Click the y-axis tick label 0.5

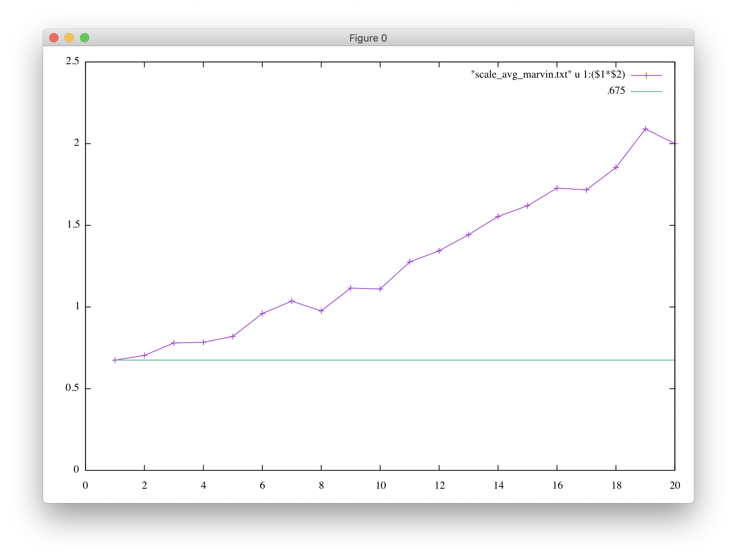point(72,388)
